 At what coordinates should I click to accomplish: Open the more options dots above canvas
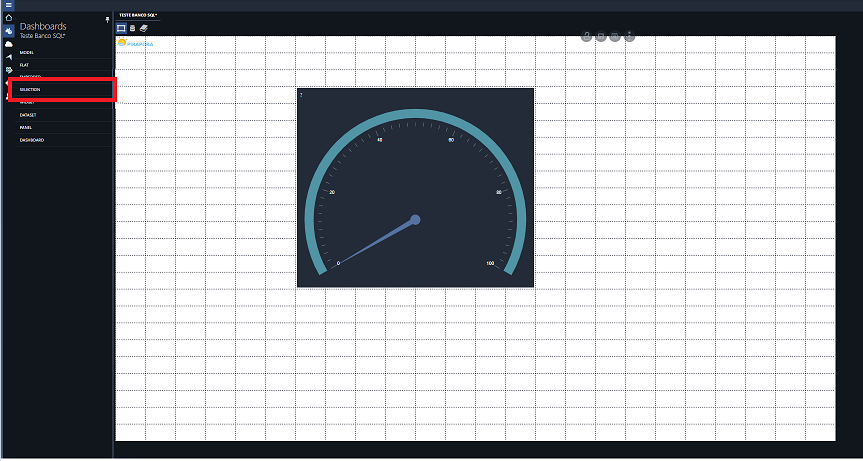coord(629,36)
